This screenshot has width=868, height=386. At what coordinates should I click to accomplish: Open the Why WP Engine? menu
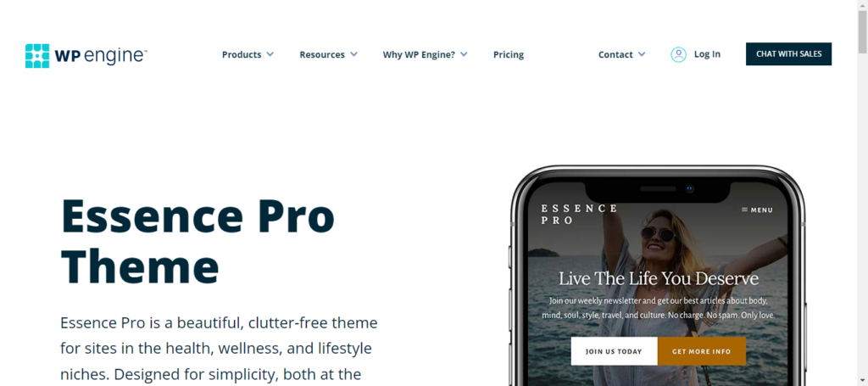(x=419, y=54)
